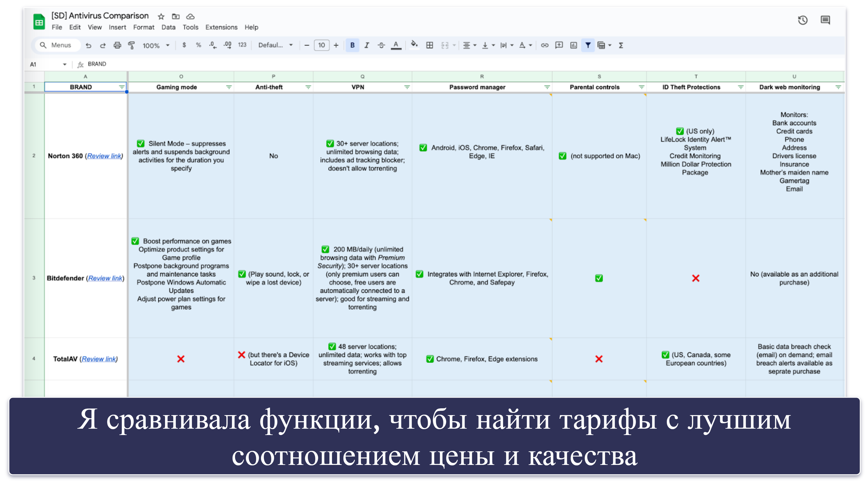
Task: Open Anti-theft column filter
Action: [308, 87]
